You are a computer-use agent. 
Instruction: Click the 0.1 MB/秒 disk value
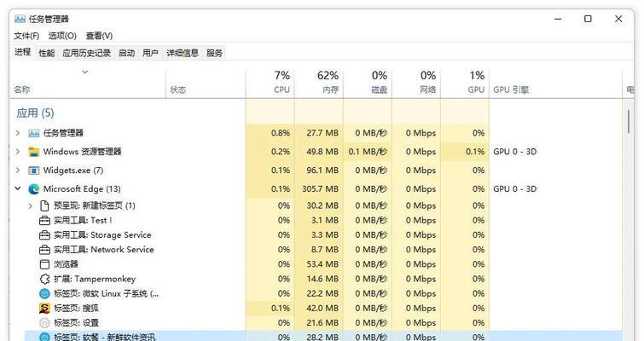click(368, 152)
